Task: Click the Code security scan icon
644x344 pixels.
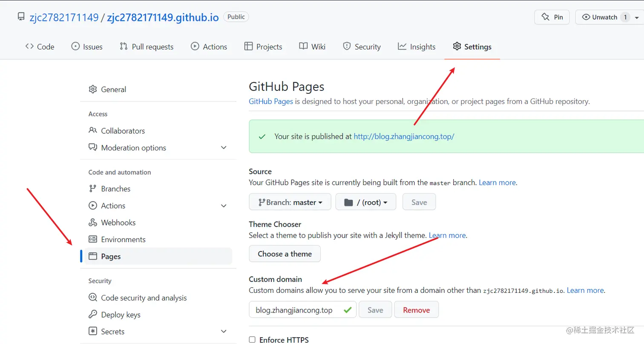Action: point(92,298)
